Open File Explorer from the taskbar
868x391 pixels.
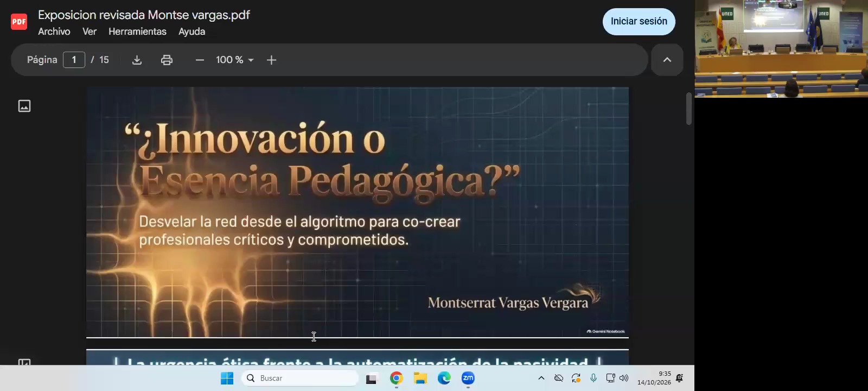point(420,378)
